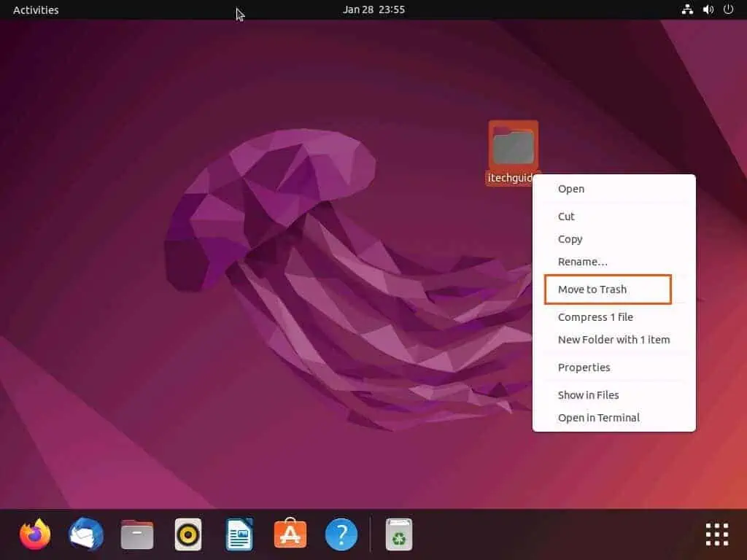Select Move to Trash from the menu
The width and height of the screenshot is (747, 560).
pyautogui.click(x=593, y=289)
